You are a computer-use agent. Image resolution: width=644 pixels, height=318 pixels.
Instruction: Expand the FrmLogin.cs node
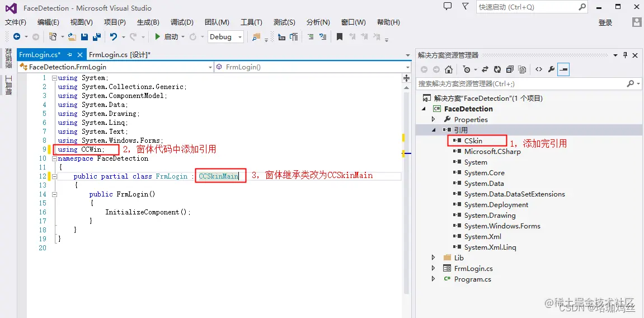(433, 268)
